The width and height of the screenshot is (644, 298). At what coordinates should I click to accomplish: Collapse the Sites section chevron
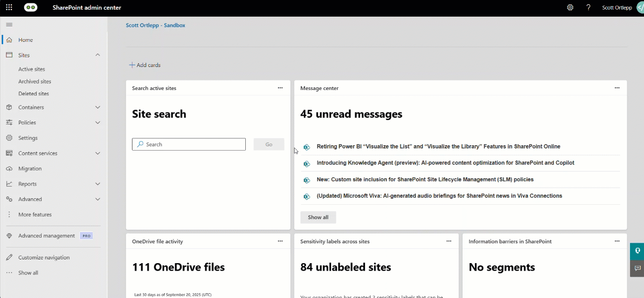(98, 55)
